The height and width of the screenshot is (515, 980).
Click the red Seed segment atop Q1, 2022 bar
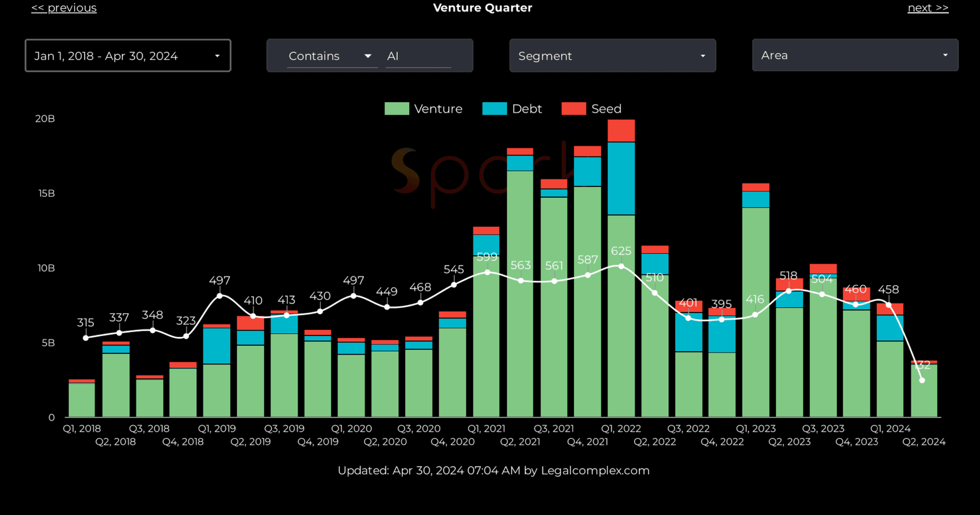(621, 131)
